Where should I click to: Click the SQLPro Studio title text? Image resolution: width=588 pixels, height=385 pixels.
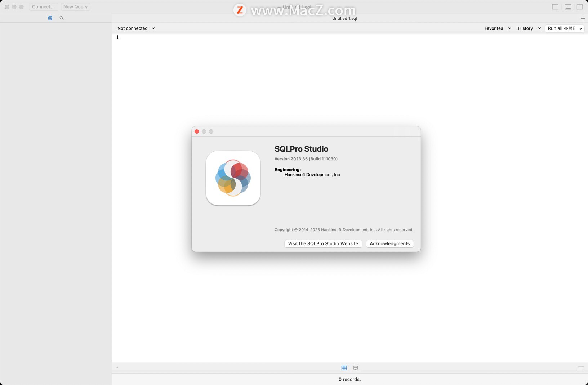[x=301, y=149]
